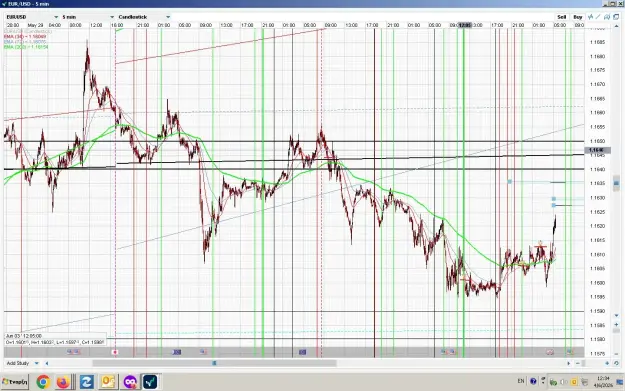
Task: Click the Buy button
Action: (x=578, y=17)
